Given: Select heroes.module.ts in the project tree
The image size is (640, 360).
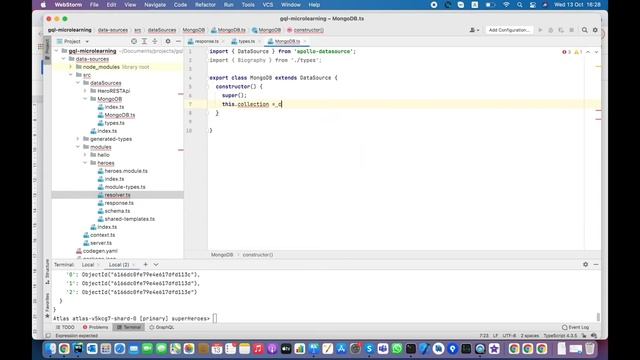Looking at the screenshot, I should (126, 171).
